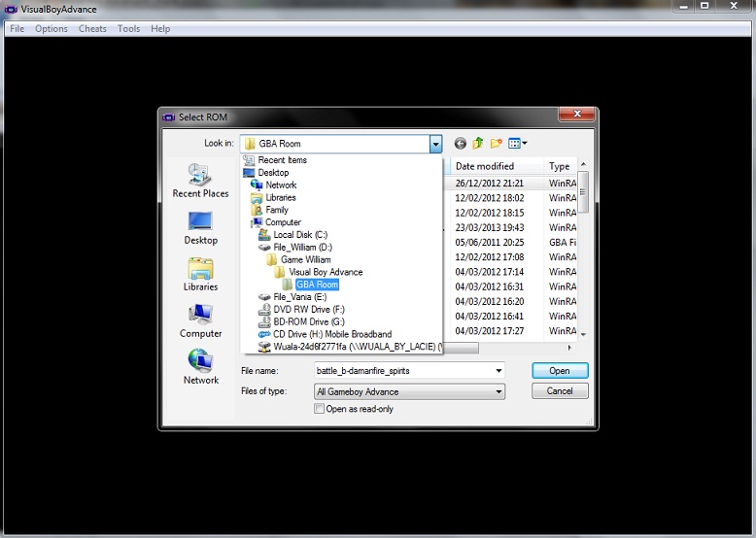Viewport: 756px width, 538px height.
Task: Open Libraries in places sidebar
Action: (200, 274)
